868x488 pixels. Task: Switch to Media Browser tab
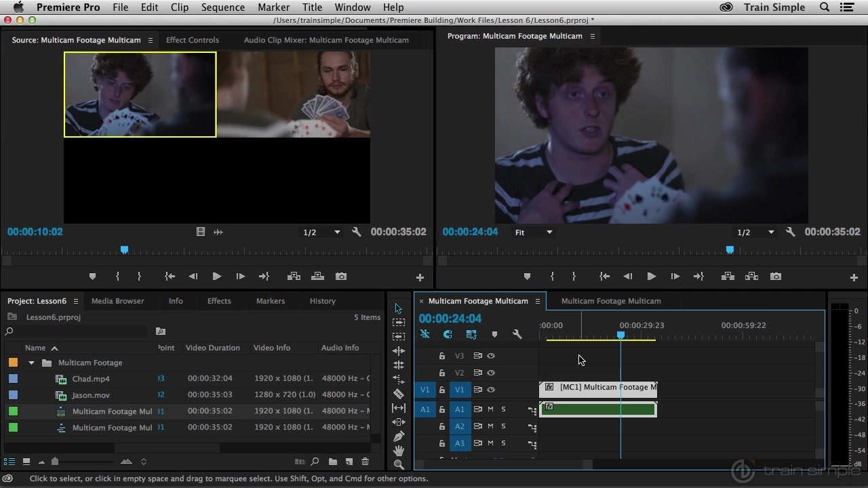118,301
